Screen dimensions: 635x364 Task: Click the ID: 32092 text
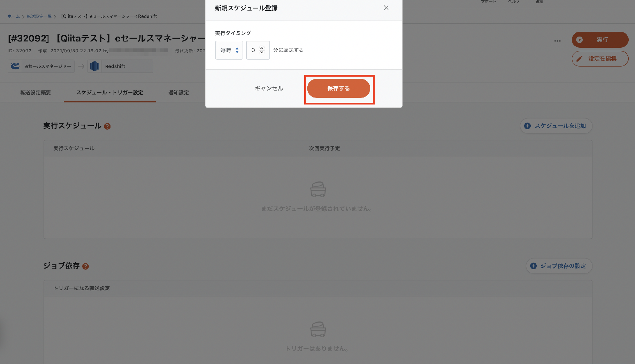pyautogui.click(x=20, y=51)
